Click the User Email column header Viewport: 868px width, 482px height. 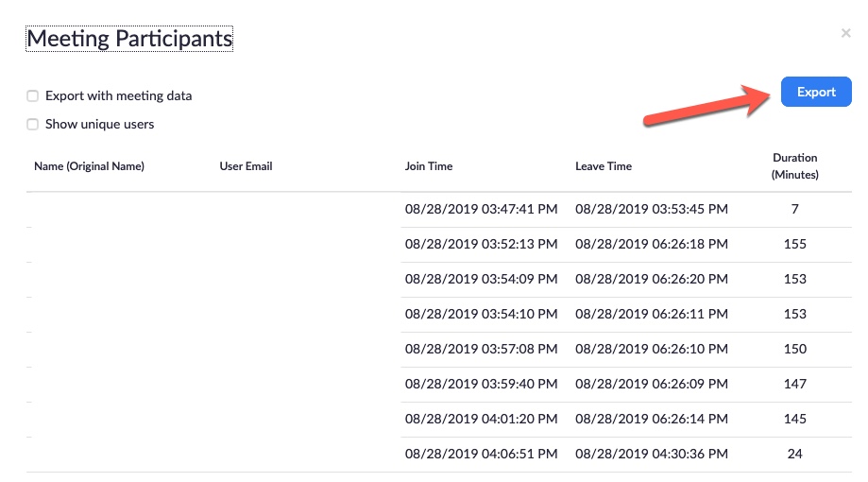(246, 166)
